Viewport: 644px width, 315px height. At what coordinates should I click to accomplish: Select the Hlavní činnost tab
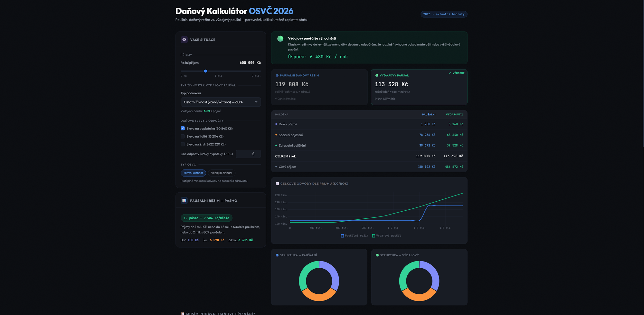(x=193, y=173)
